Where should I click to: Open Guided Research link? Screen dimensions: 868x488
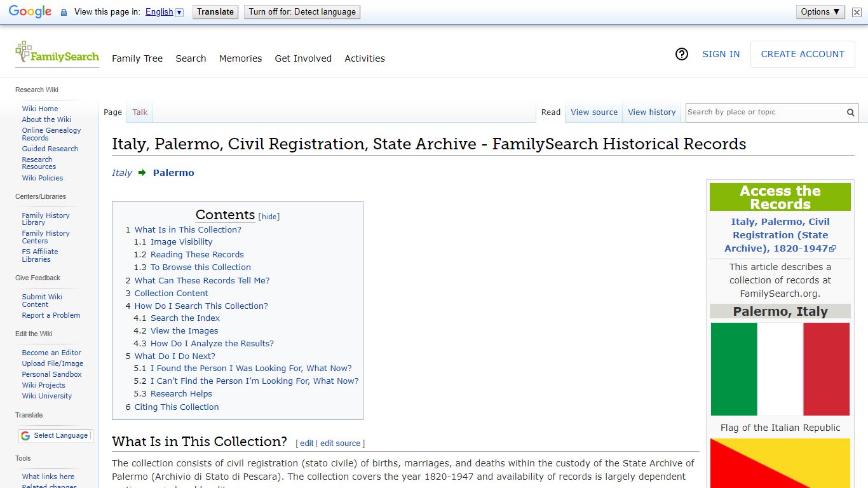tap(50, 149)
